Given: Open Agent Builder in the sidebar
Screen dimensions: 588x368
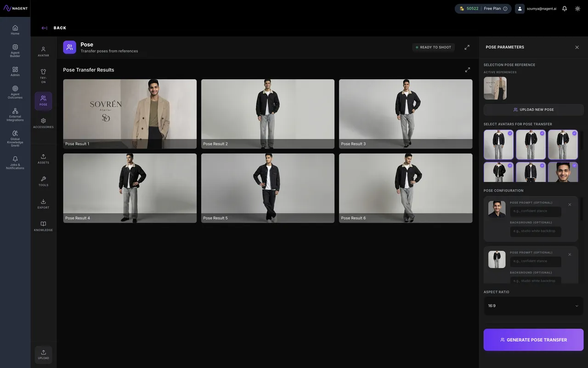Looking at the screenshot, I should [x=15, y=51].
